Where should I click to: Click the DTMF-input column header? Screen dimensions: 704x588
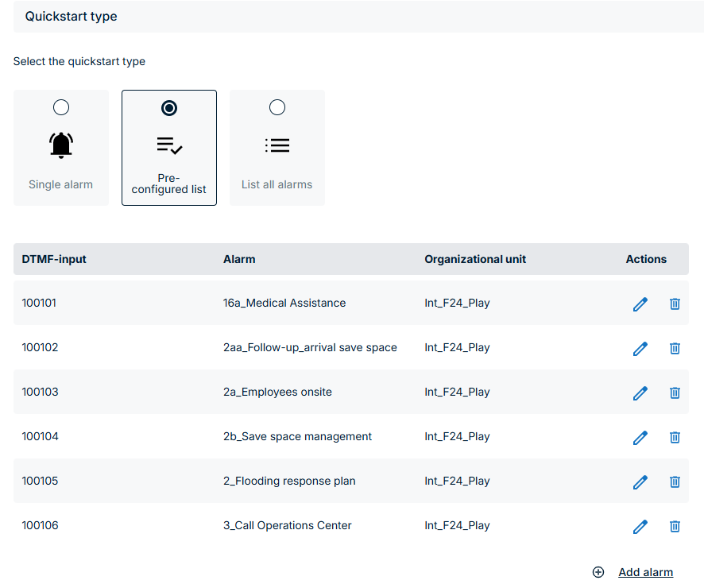(54, 259)
